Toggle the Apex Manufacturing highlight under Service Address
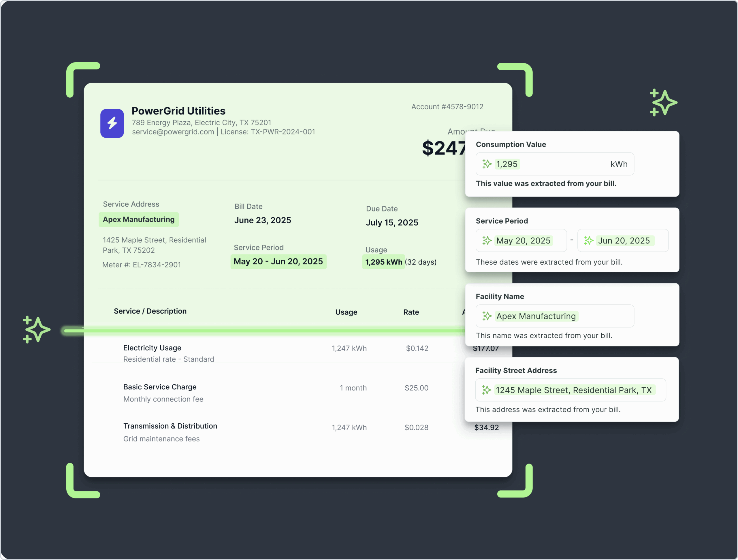This screenshot has width=738, height=560. (138, 219)
